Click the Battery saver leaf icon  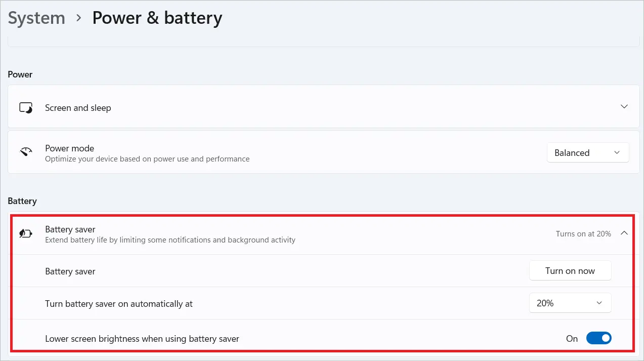(26, 233)
